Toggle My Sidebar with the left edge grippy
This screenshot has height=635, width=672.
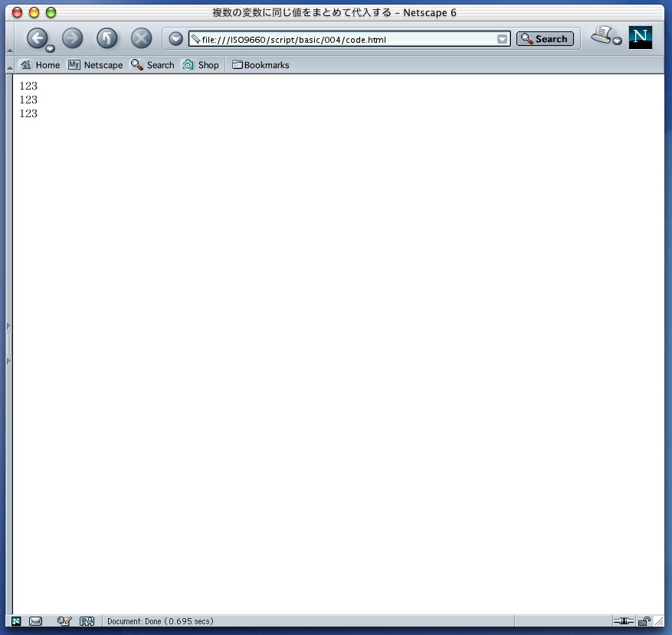click(9, 344)
